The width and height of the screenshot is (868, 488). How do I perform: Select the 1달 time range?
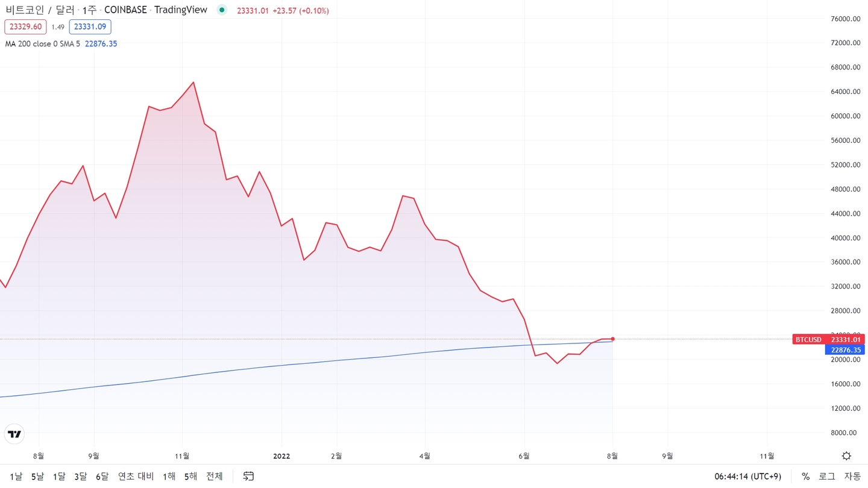coord(59,477)
